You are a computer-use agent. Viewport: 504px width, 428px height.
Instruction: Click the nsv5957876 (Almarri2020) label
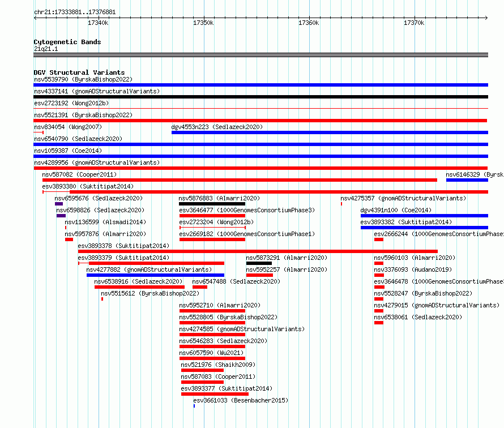pyautogui.click(x=105, y=234)
